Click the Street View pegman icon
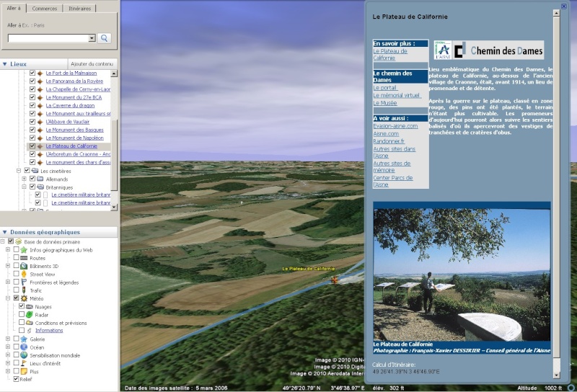This screenshot has width=577, height=392. click(24, 275)
